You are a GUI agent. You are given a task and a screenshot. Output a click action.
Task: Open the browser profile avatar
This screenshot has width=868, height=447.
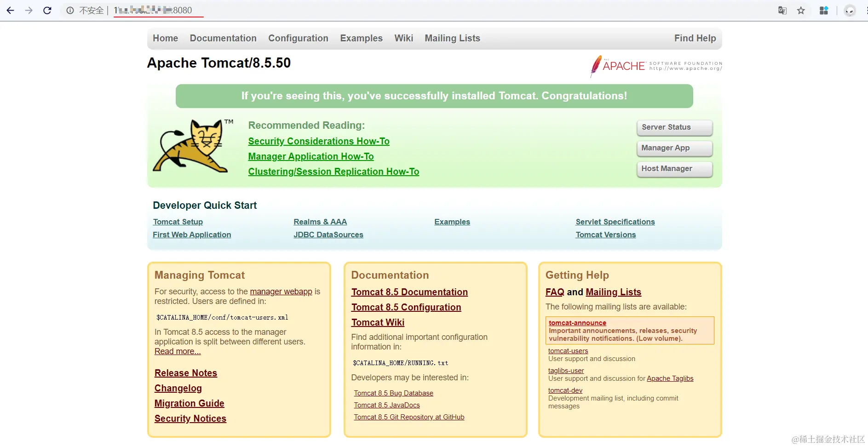coord(850,10)
